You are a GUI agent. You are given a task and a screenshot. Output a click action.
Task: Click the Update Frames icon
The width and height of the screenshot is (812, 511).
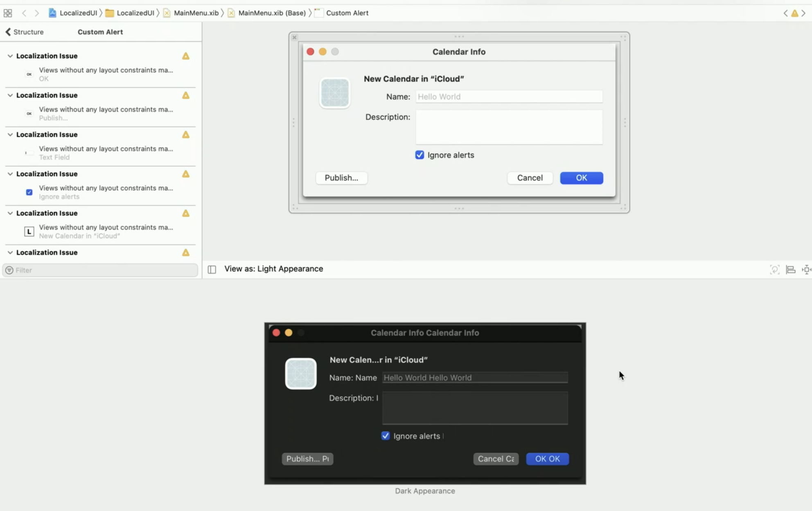point(774,269)
